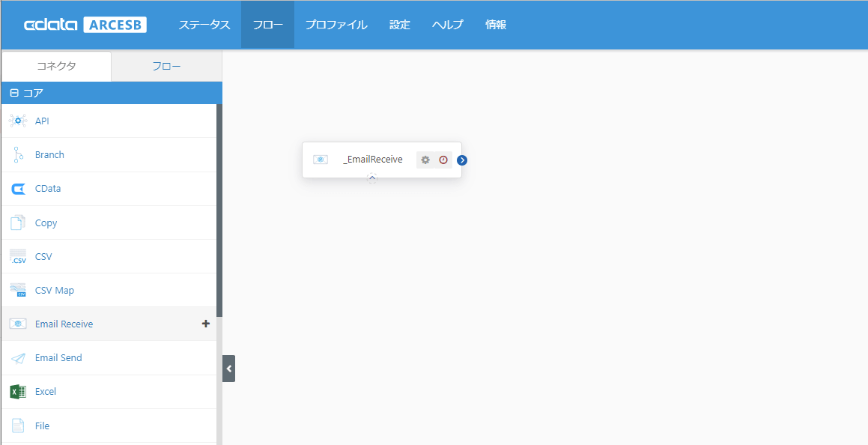Pick the CSV Map connector icon
Viewport: 868px width, 445px height.
tap(18, 290)
